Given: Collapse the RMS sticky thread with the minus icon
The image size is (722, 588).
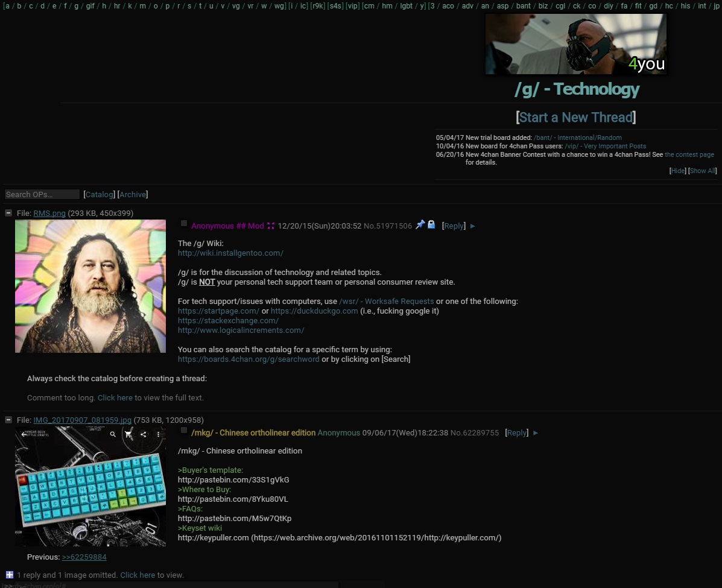Looking at the screenshot, I should tap(8, 213).
